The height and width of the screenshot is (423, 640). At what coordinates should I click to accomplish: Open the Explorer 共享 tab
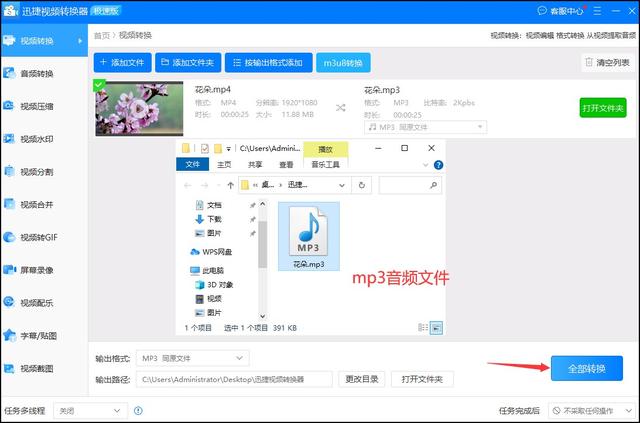255,165
